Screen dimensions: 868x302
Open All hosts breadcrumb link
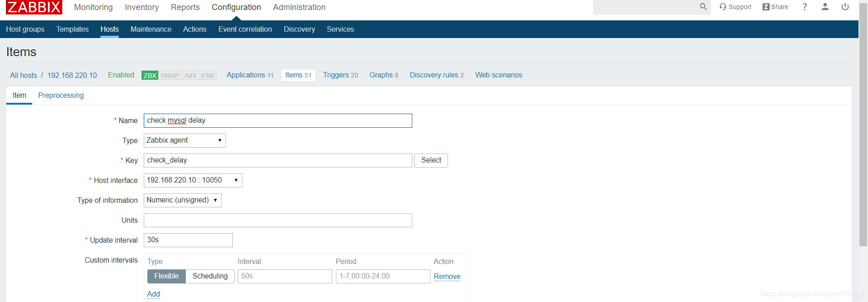tap(24, 75)
